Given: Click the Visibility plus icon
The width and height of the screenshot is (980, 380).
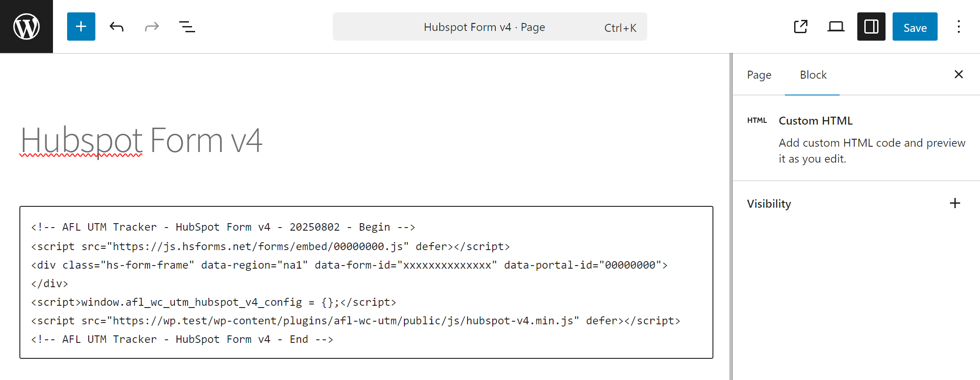Looking at the screenshot, I should point(955,203).
